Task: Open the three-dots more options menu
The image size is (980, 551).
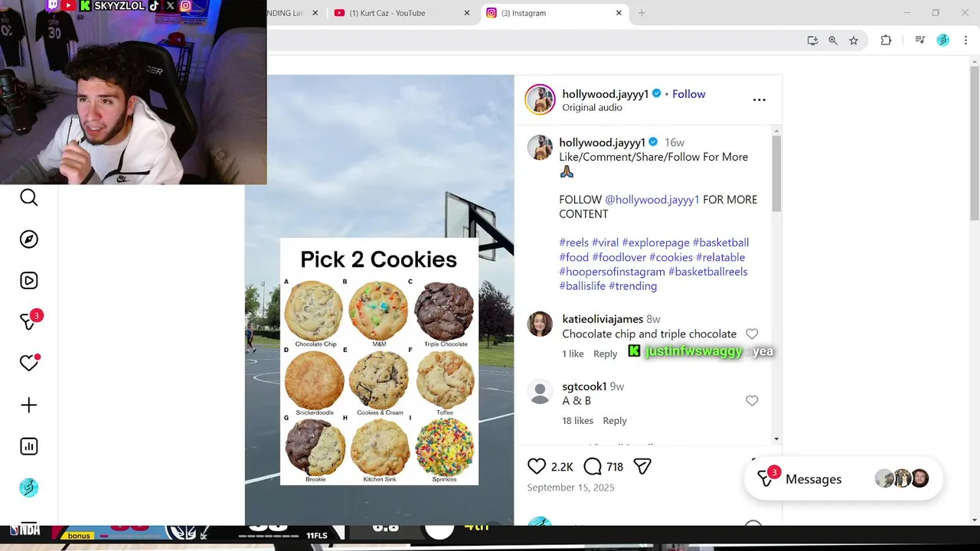Action: (759, 99)
